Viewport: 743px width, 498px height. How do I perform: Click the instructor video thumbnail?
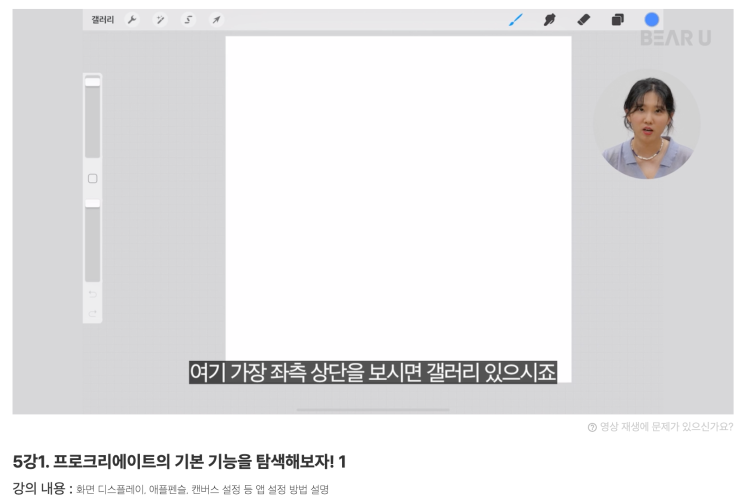(x=647, y=125)
